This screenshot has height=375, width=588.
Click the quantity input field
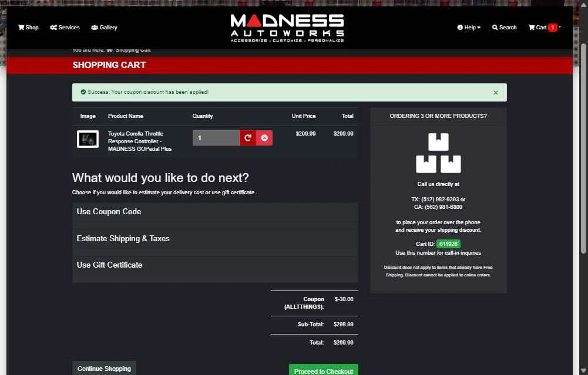216,138
